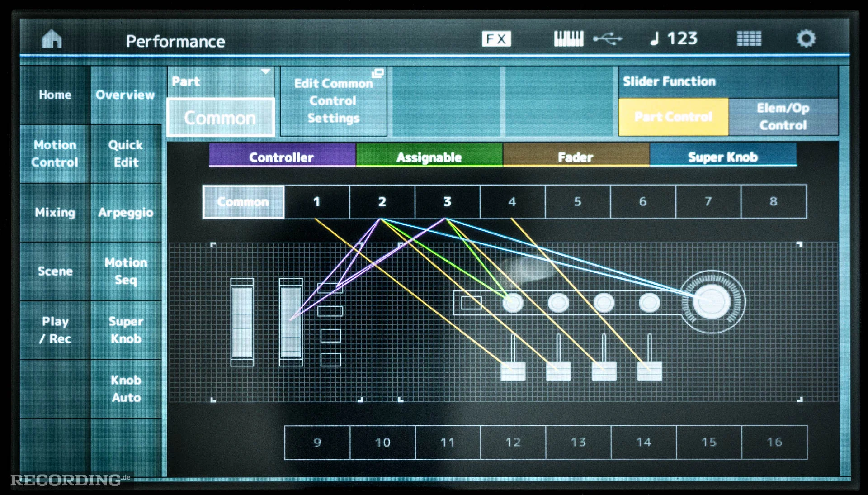The width and height of the screenshot is (868, 495).
Task: Select the fourth assignable knob in diagram
Action: click(650, 303)
